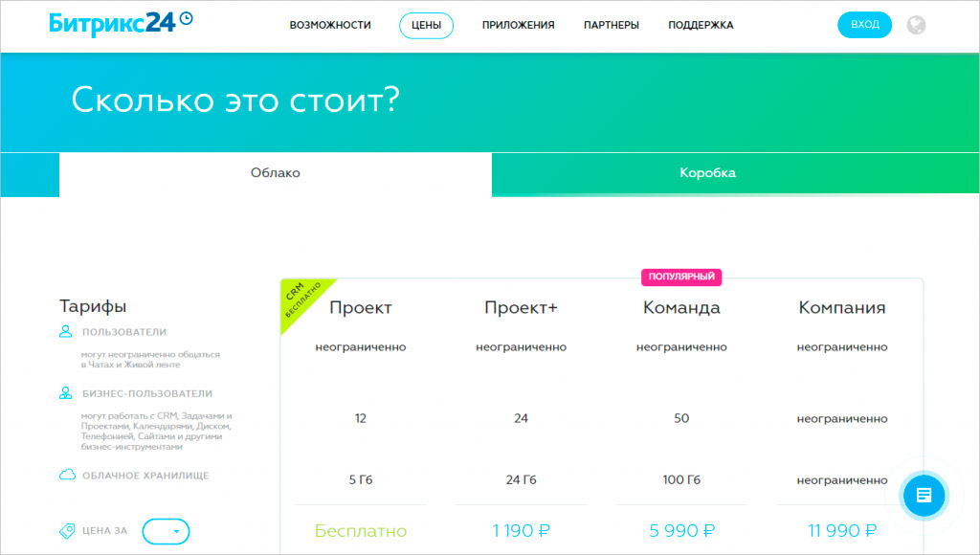Open the ВОЗМОЖНОСТИ menu item
The image size is (980, 555).
(x=330, y=26)
